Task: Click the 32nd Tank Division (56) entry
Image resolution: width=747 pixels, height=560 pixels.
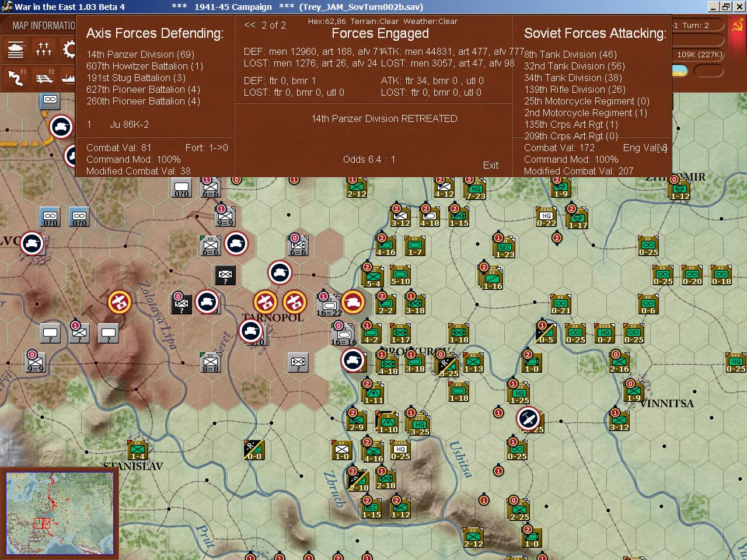Action: (574, 66)
